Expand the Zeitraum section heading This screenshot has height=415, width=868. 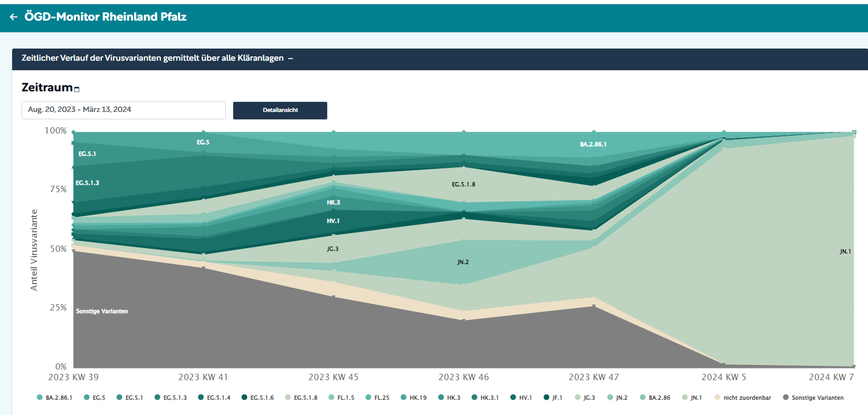pos(47,88)
